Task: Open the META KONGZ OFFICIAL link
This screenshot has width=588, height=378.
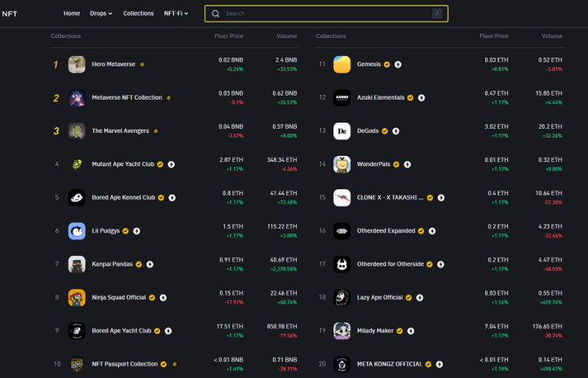Action: [x=389, y=364]
